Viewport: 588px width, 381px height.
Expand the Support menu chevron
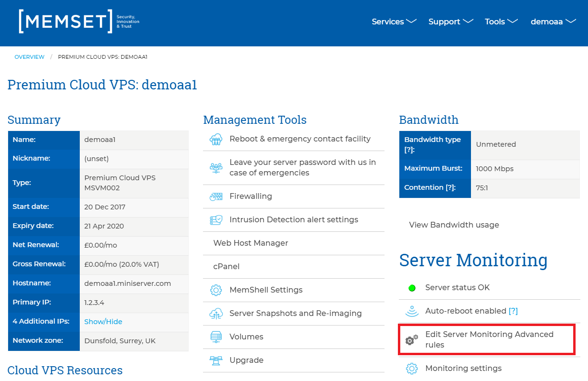click(468, 22)
